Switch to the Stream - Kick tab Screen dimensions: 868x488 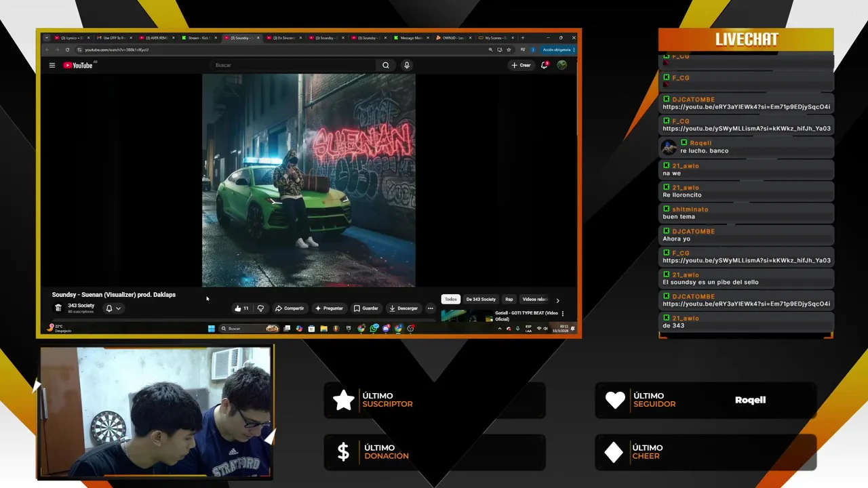(199, 38)
